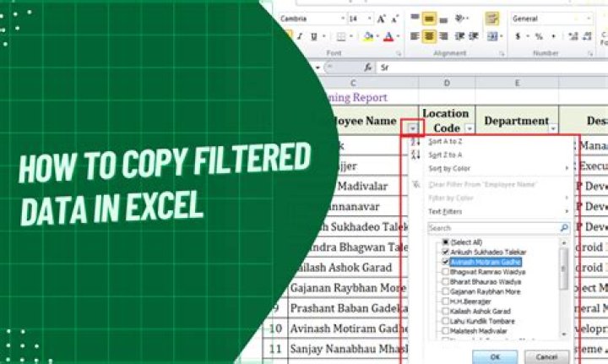Toggle the (Select All) checkbox
Screen dimensions: 608x364
point(446,242)
